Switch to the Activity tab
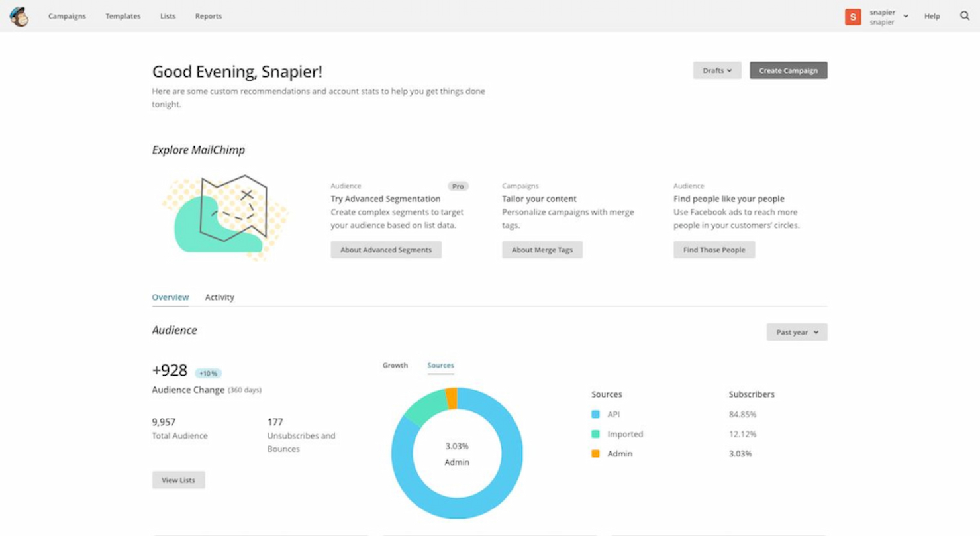The height and width of the screenshot is (536, 980). click(x=219, y=297)
